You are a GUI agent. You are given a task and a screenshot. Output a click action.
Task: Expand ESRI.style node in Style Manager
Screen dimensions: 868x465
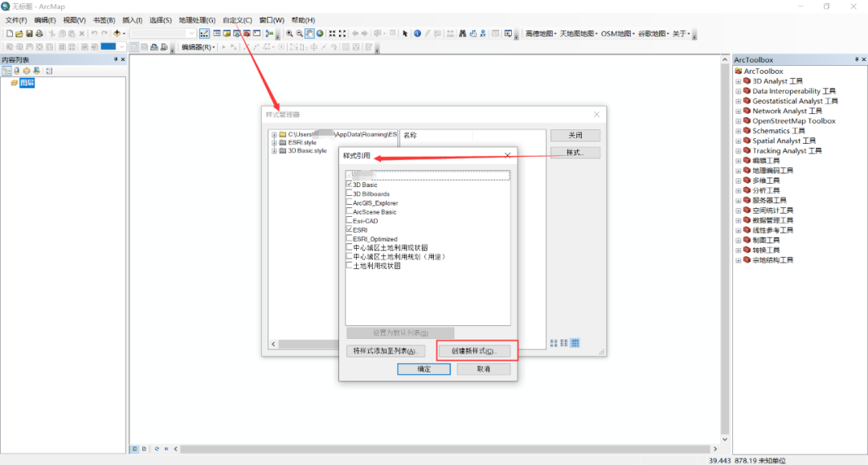click(274, 143)
